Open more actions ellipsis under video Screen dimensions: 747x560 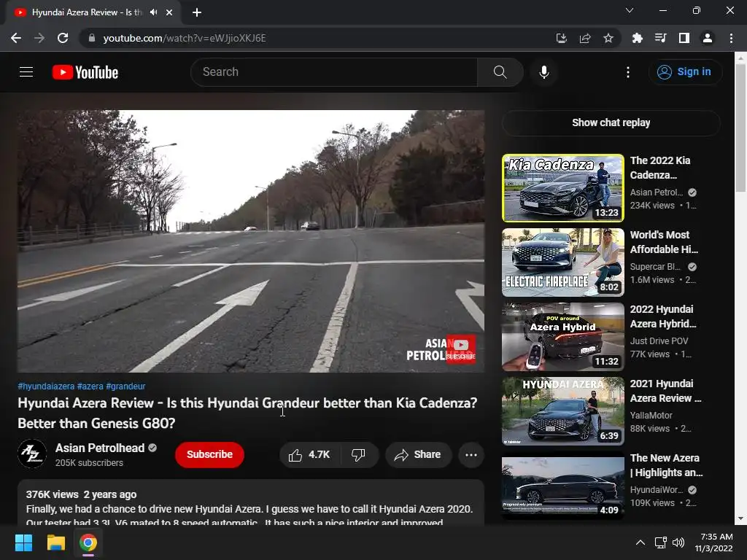[x=471, y=455]
